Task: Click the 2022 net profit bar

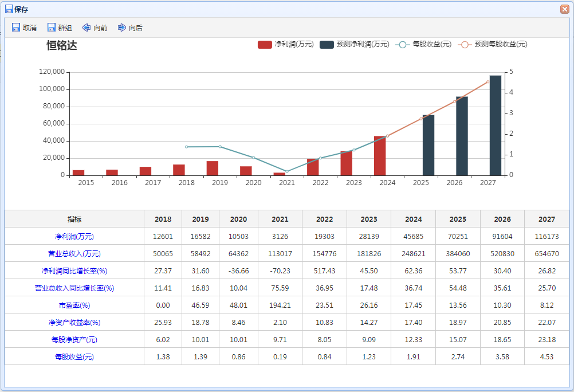Action: [313, 167]
